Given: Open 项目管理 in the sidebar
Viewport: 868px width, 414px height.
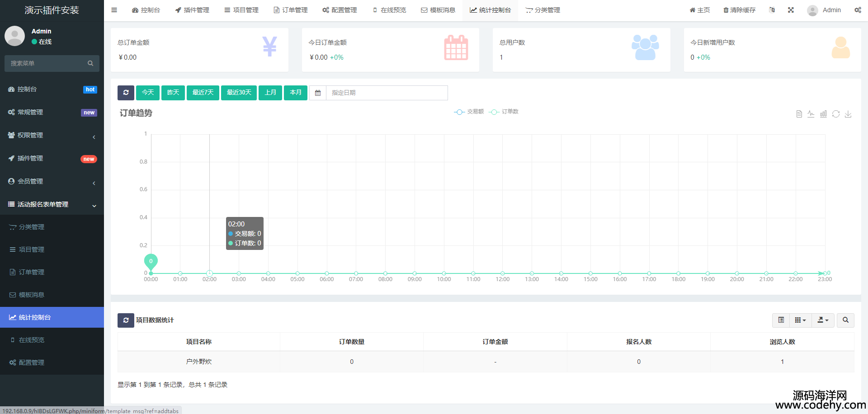Looking at the screenshot, I should [x=32, y=249].
